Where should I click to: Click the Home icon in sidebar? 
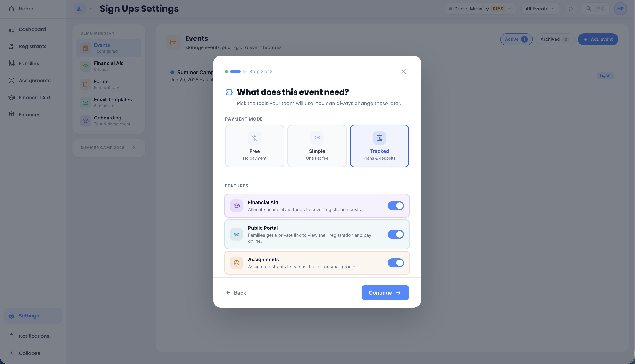click(x=11, y=9)
